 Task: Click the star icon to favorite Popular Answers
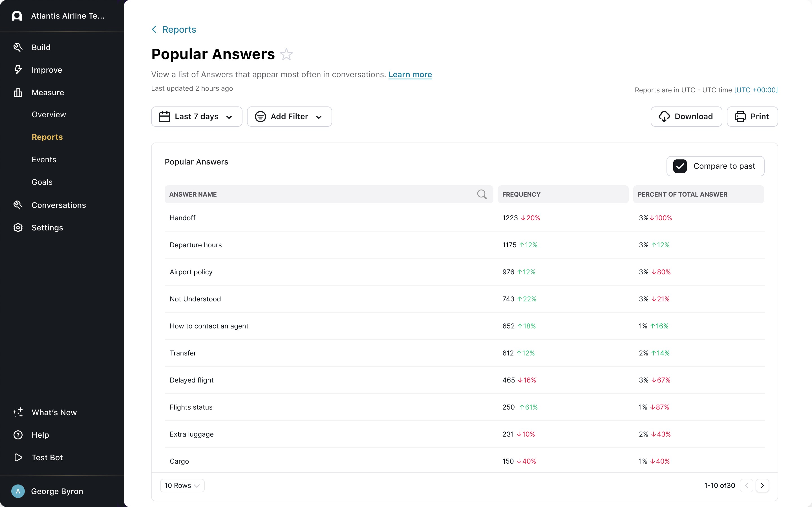coord(286,54)
